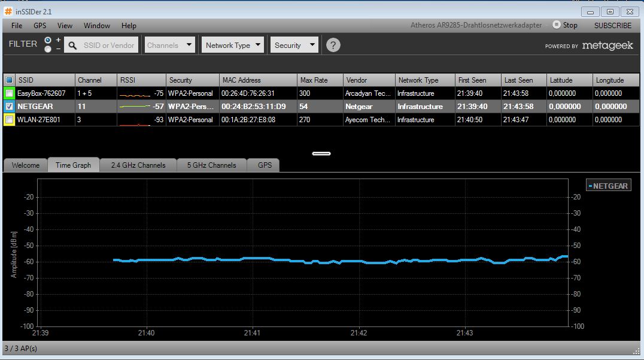Sort table by Network Type column header
The height and width of the screenshot is (360, 644).
coord(425,80)
